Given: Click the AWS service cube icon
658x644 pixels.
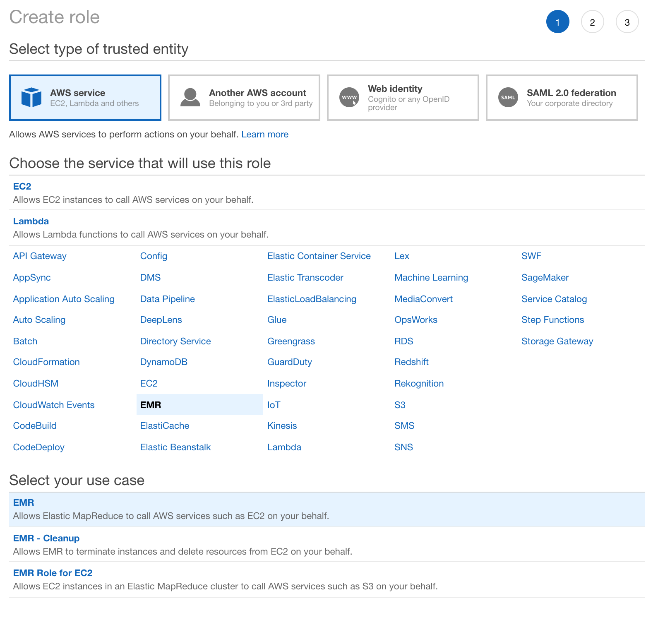Looking at the screenshot, I should tap(31, 98).
